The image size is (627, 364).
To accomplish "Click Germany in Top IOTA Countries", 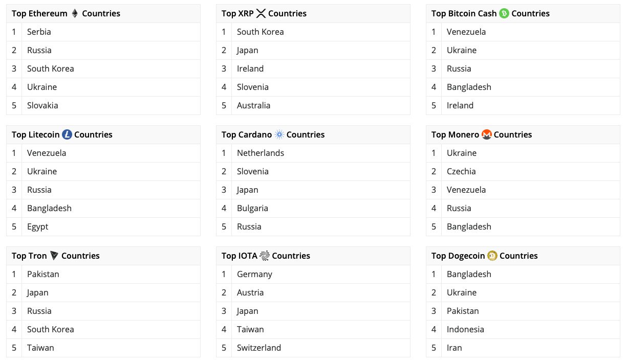I will 254,274.
